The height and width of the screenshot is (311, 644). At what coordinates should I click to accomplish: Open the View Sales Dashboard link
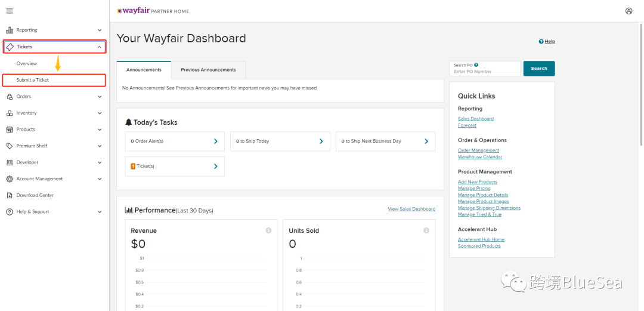411,209
